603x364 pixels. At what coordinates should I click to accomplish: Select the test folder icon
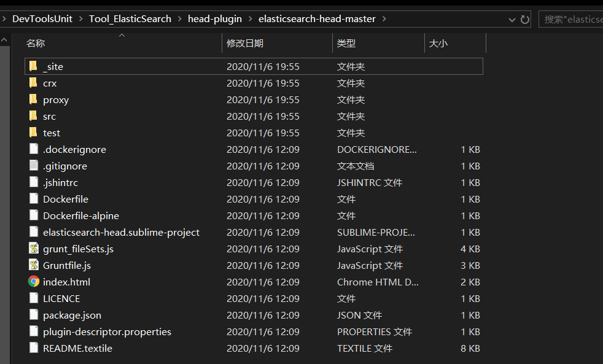point(33,132)
